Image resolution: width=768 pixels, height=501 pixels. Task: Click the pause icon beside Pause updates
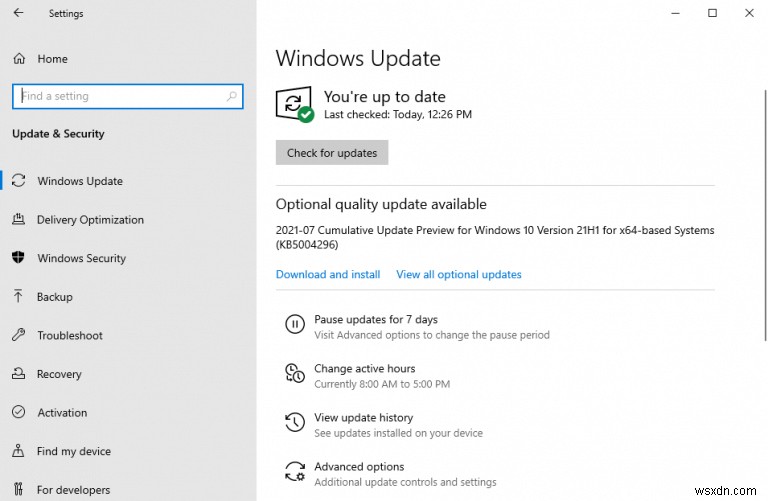point(295,324)
